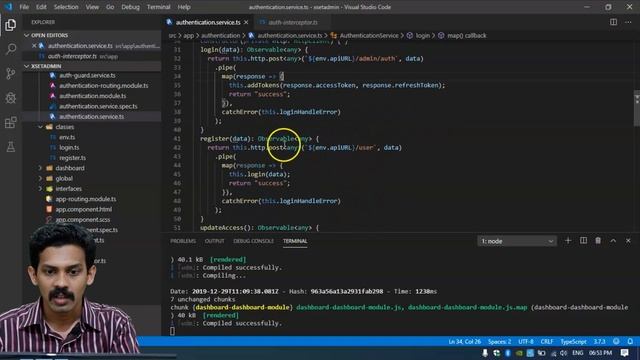Click Ln 34, Col 26 in status bar
This screenshot has height=360, width=640.
tap(464, 341)
